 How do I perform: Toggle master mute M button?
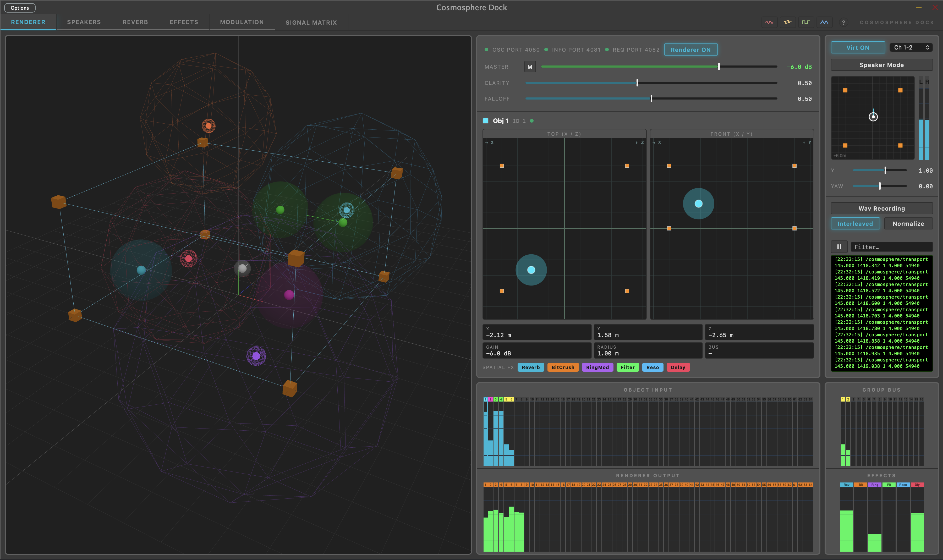[530, 67]
